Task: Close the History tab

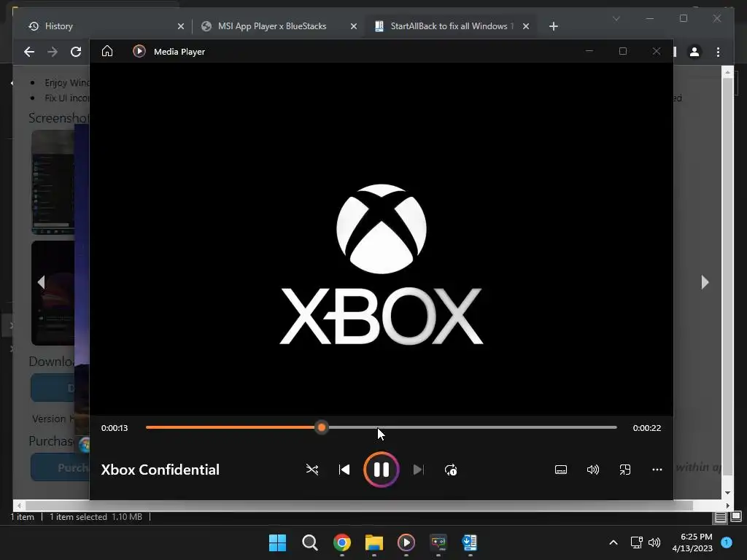Action: [181, 26]
